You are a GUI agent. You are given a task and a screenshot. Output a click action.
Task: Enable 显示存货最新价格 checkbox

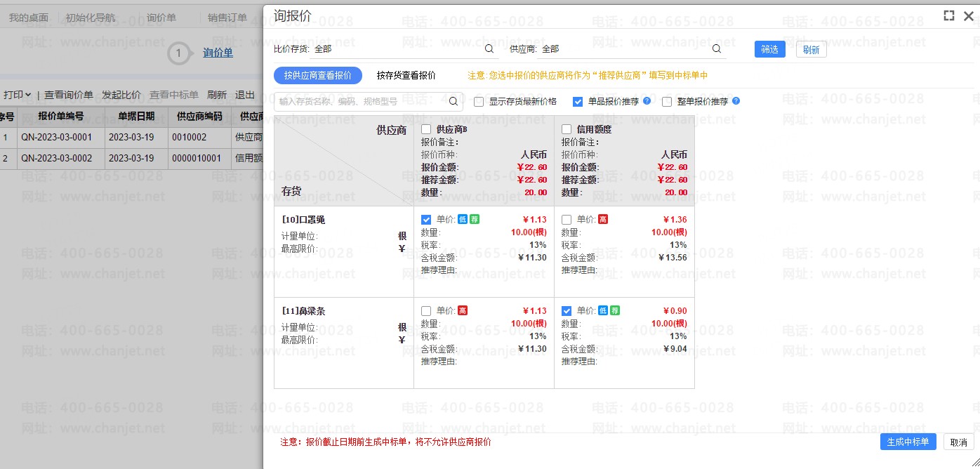pos(479,102)
